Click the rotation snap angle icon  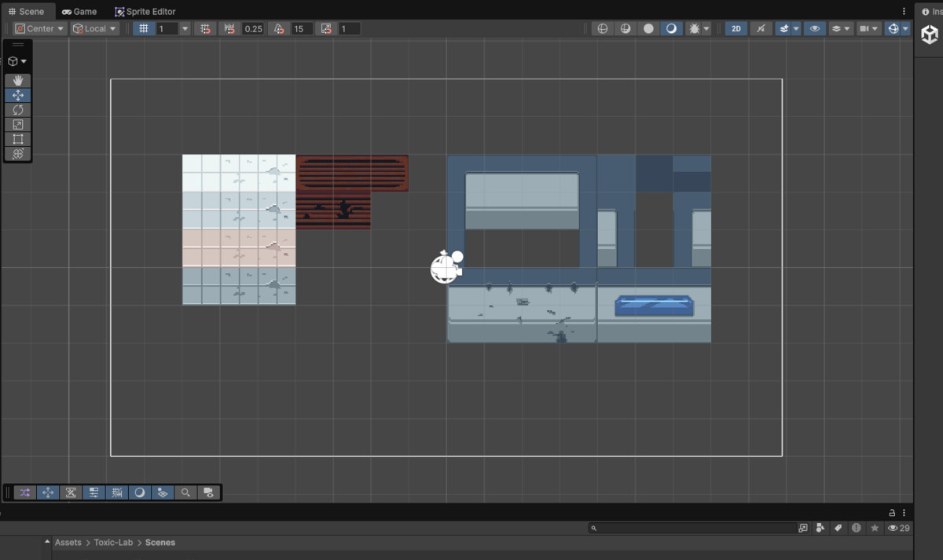click(278, 28)
